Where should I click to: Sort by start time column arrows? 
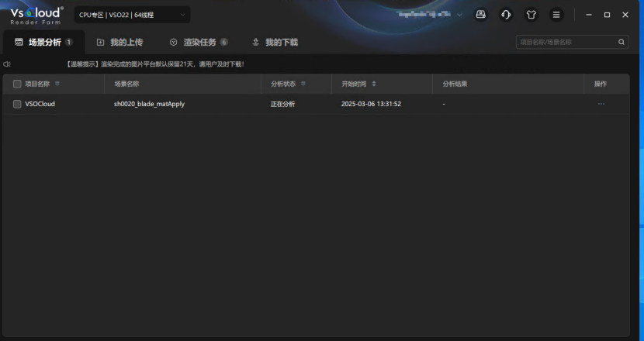click(x=374, y=84)
